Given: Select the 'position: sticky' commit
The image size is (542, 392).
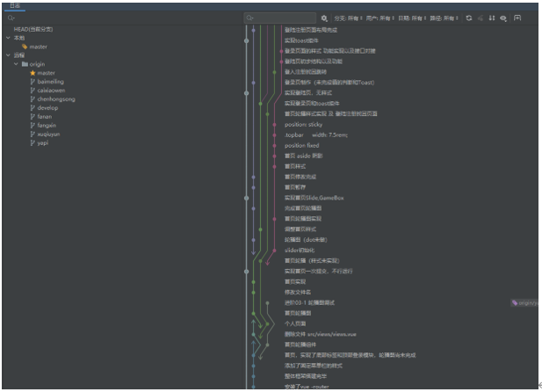Looking at the screenshot, I should click(303, 124).
